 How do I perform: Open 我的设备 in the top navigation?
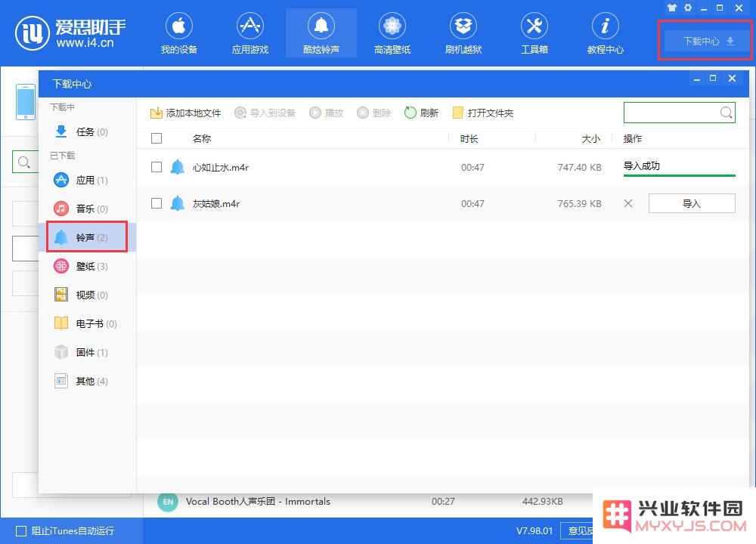(x=179, y=33)
